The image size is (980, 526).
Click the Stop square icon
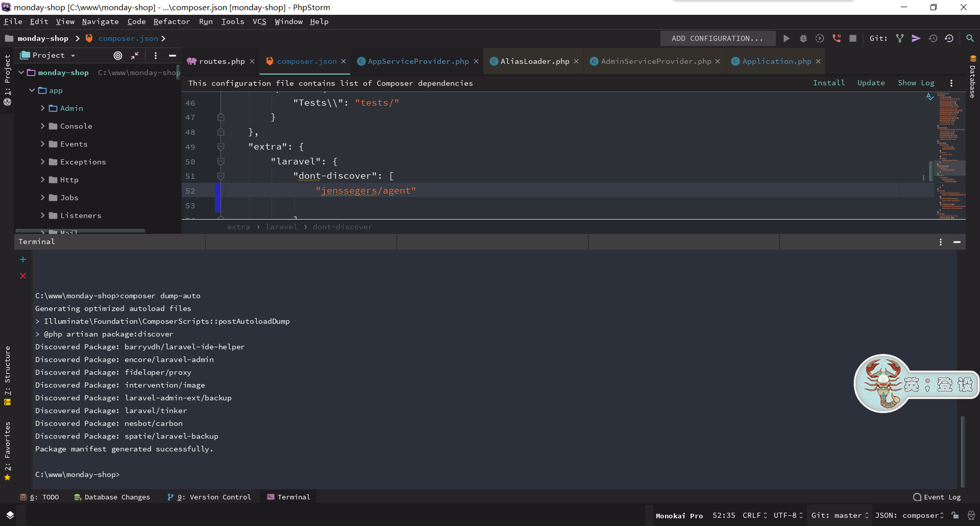[x=853, y=38]
